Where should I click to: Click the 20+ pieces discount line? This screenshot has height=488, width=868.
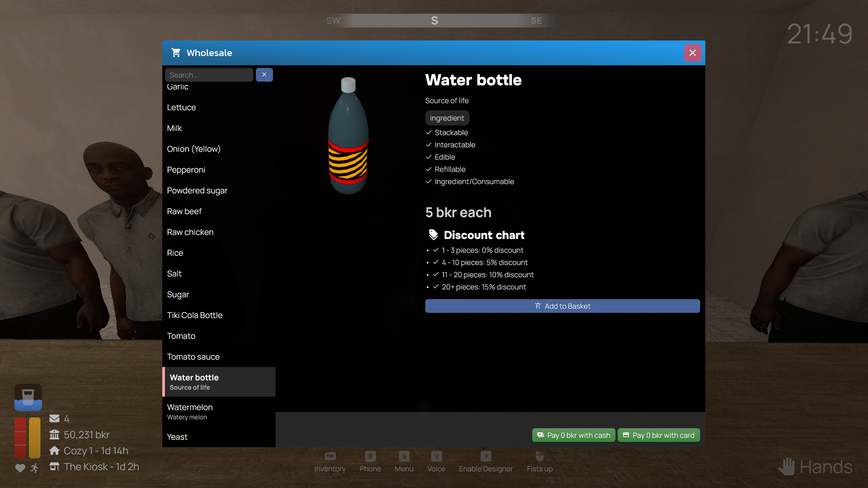click(484, 287)
